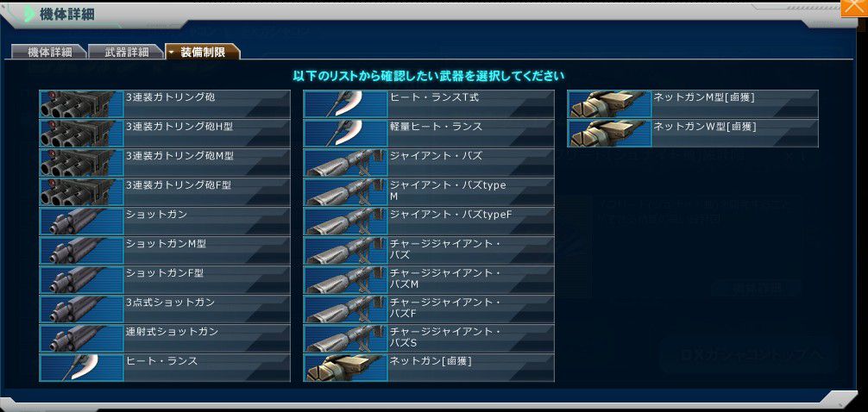Click the ショットガン weapon image
The height and width of the screenshot is (412, 868).
point(81,222)
